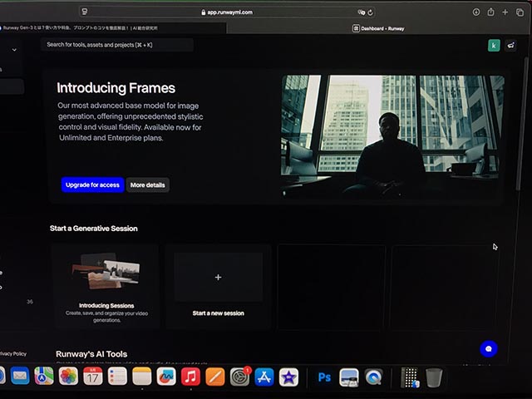532x399 pixels.
Task: Open Preview from the dock
Action: tap(349, 377)
